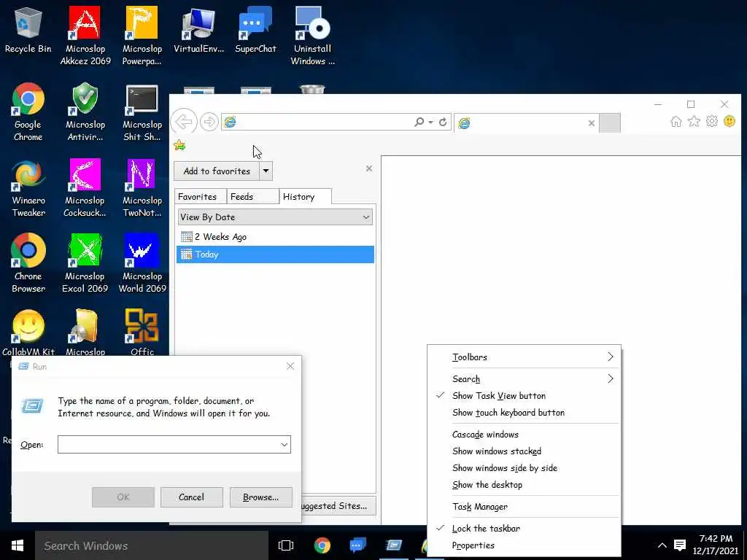Open Winaero Tweaker desktop icon
747x560 pixels.
click(28, 188)
